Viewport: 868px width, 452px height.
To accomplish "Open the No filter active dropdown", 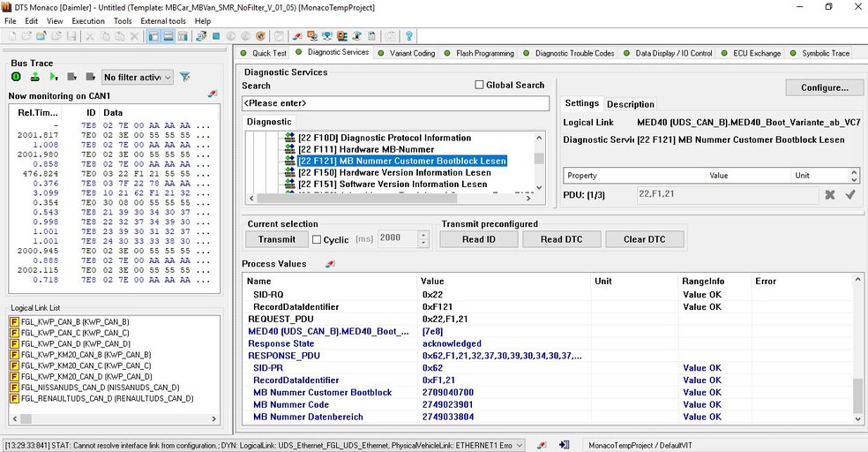I will [138, 77].
